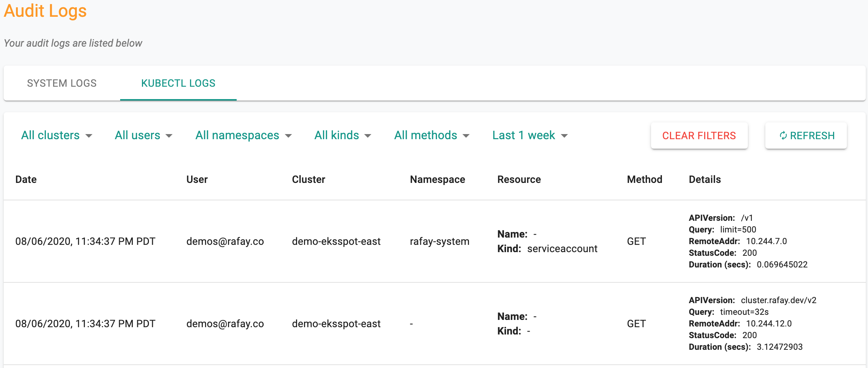The width and height of the screenshot is (868, 368).
Task: Select the Kubectl Logs tab
Action: [178, 83]
